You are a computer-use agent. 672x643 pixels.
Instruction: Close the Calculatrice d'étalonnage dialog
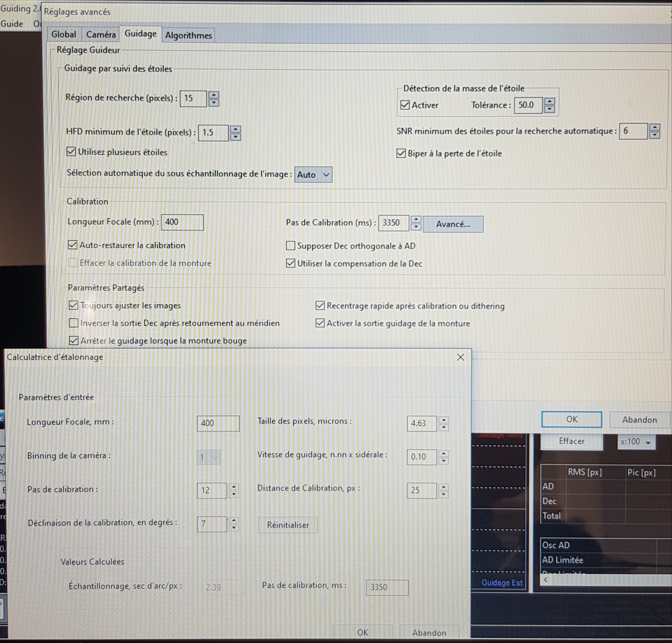460,357
